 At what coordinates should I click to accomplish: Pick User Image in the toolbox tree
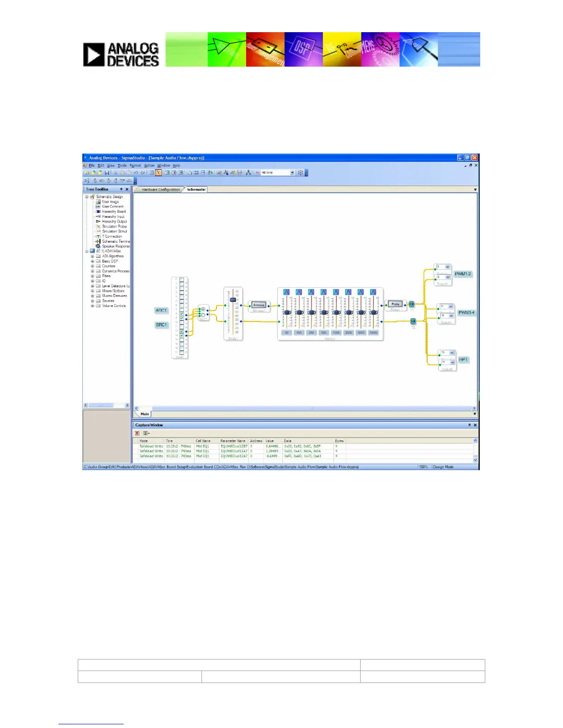pos(110,202)
